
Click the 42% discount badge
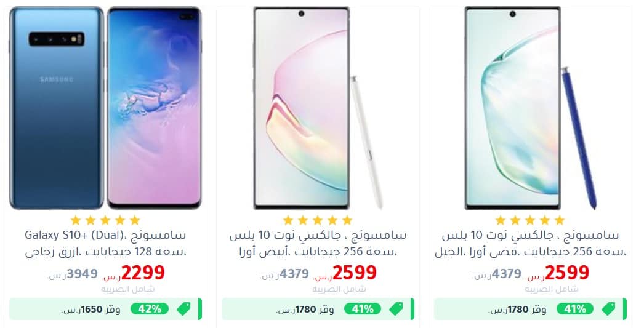click(x=150, y=309)
